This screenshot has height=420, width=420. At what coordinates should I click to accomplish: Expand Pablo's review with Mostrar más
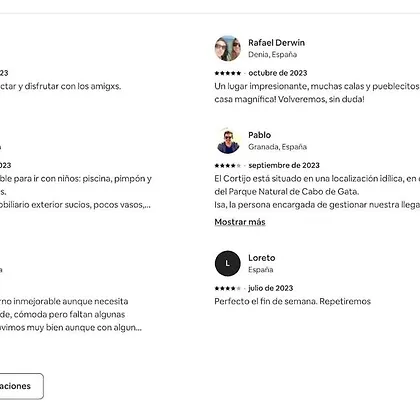coord(240,222)
